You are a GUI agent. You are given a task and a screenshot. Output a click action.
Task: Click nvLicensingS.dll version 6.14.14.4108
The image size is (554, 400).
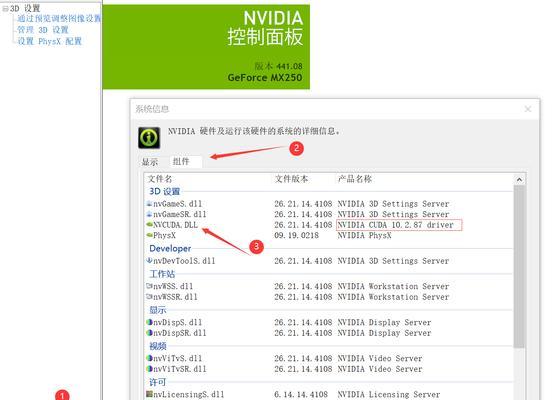pyautogui.click(x=301, y=394)
